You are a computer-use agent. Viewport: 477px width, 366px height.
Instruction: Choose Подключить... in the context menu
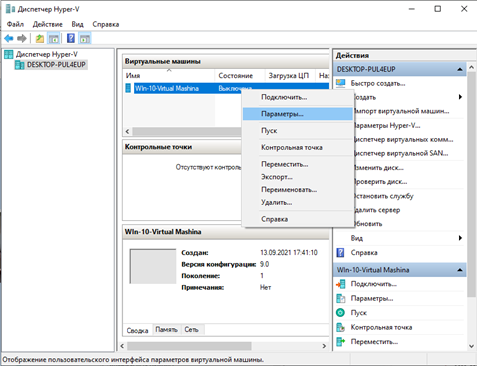[x=297, y=97]
